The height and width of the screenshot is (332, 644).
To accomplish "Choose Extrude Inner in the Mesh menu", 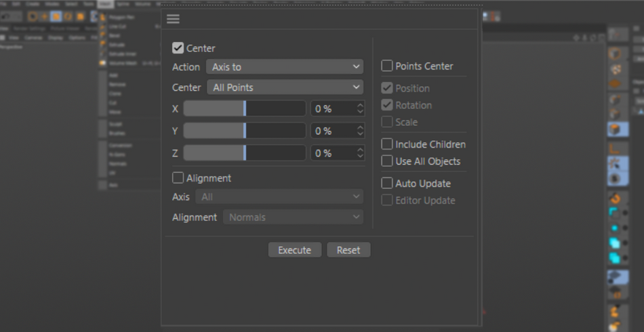I will click(x=123, y=54).
